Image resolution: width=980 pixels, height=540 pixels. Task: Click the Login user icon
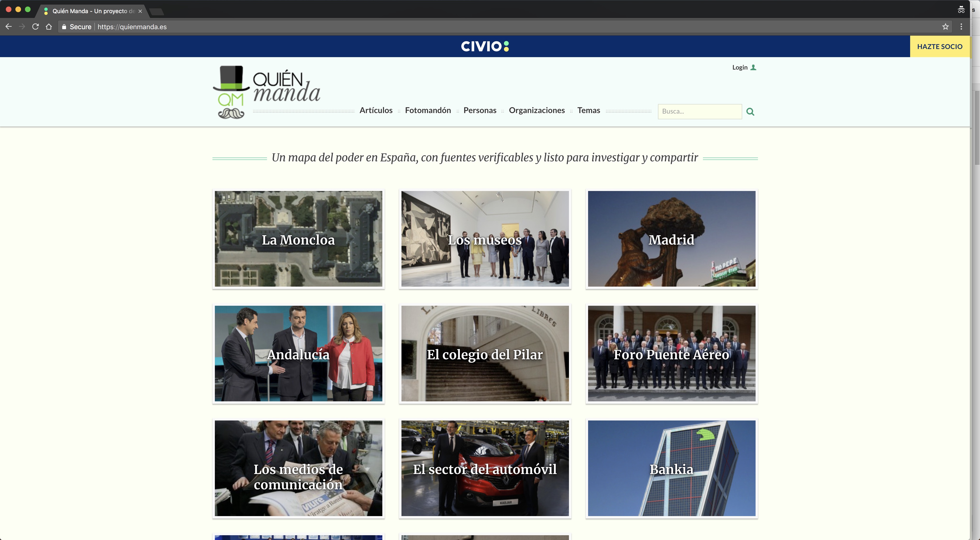[753, 67]
